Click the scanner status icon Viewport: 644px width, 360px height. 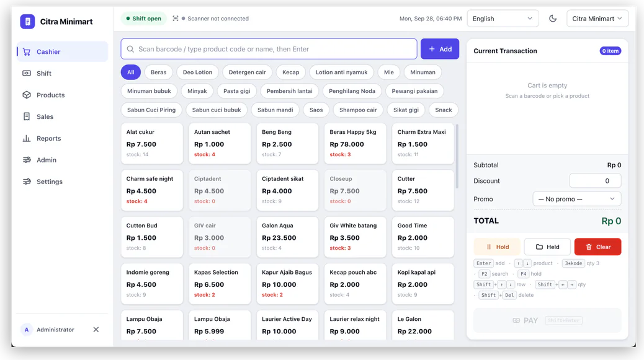click(176, 19)
